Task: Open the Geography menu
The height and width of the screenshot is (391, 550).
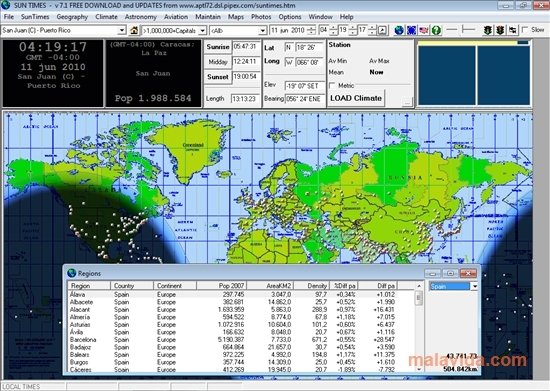Action: coord(72,17)
